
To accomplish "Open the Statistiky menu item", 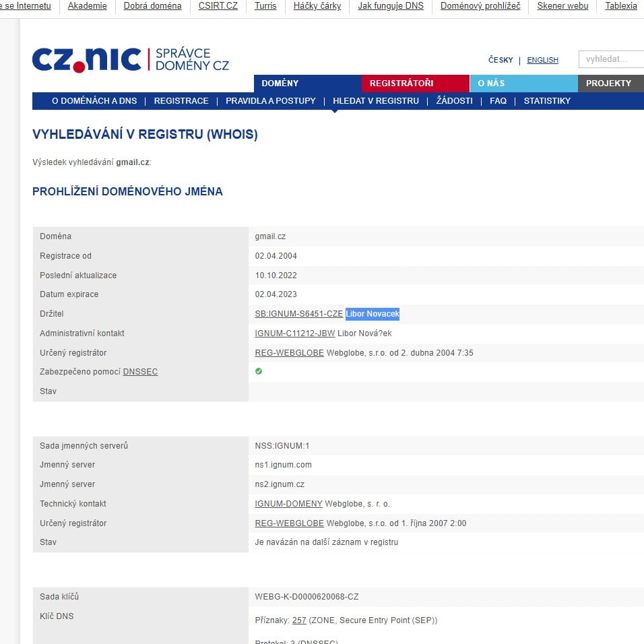I will click(x=547, y=101).
